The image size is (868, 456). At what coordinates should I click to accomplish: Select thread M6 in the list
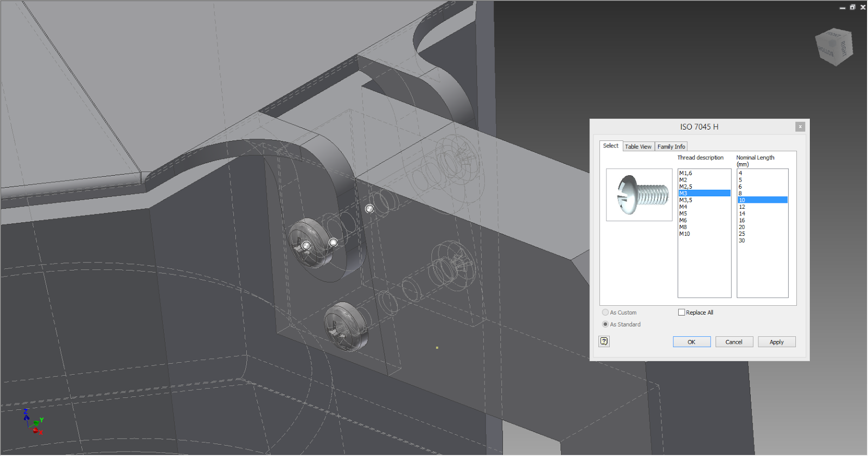click(704, 220)
